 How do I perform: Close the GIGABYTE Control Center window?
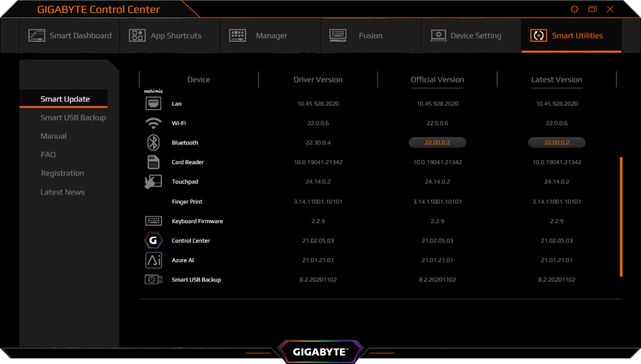point(610,9)
